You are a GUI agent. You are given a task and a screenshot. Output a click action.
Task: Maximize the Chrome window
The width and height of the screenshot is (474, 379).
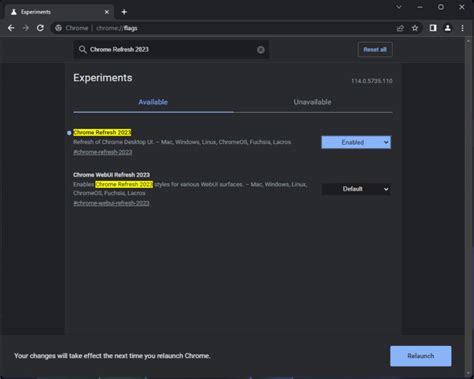441,7
